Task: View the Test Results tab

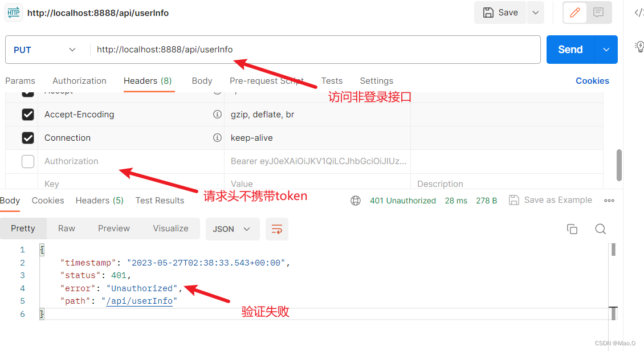Action: pos(160,201)
